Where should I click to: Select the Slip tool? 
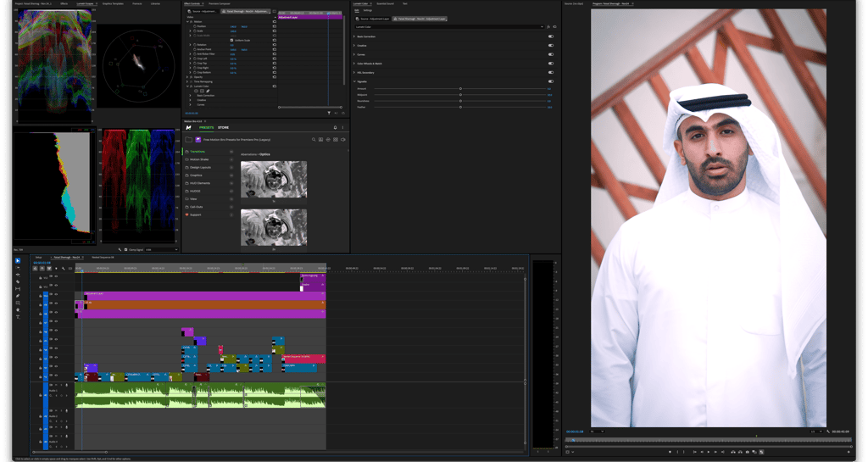(x=18, y=289)
